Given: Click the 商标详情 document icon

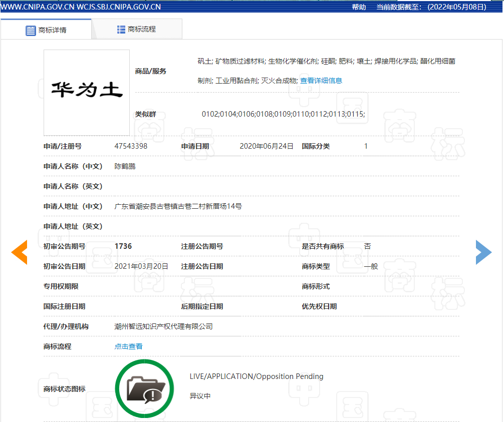Looking at the screenshot, I should coord(31,31).
